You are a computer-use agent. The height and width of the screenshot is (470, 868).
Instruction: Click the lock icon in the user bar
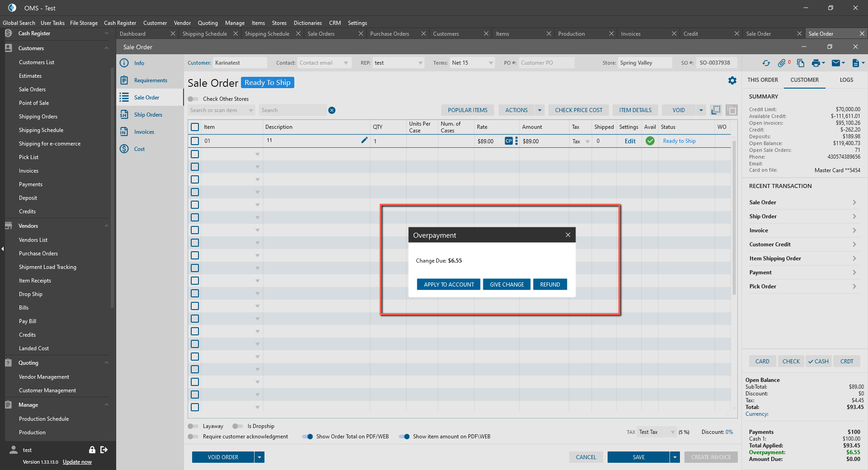click(x=92, y=450)
